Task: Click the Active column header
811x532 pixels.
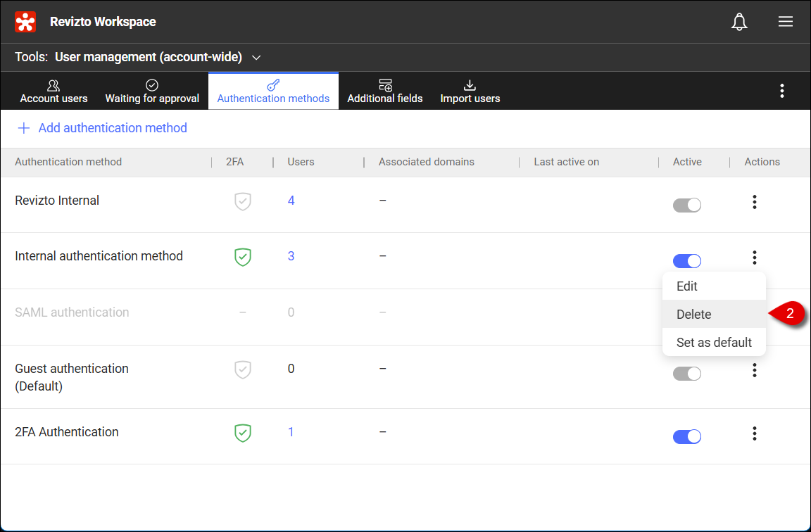Action: (x=687, y=162)
